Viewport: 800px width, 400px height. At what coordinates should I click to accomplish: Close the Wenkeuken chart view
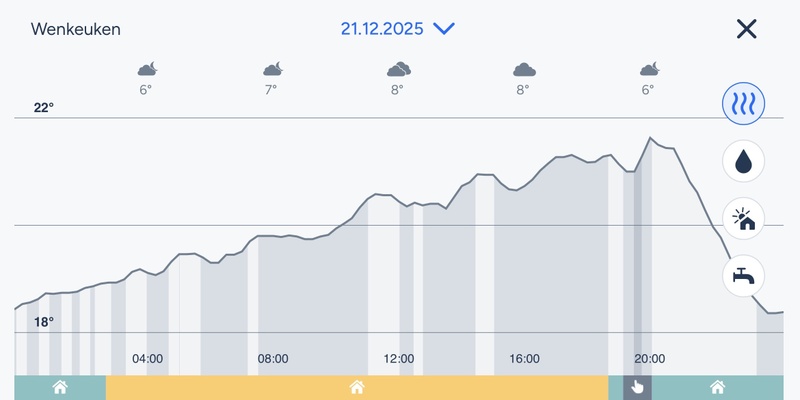(x=746, y=29)
